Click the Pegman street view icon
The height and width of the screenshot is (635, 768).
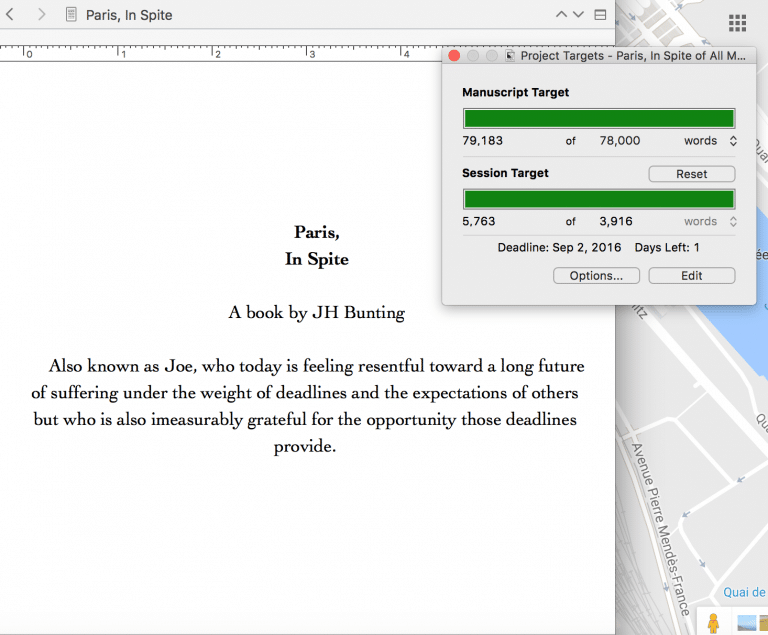(x=714, y=623)
